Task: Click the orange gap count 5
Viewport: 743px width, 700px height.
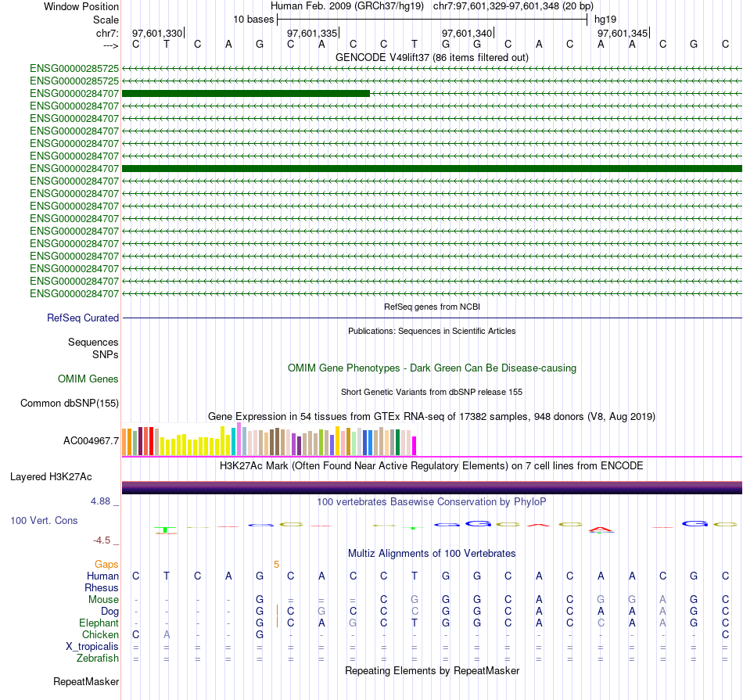Action: pos(276,565)
